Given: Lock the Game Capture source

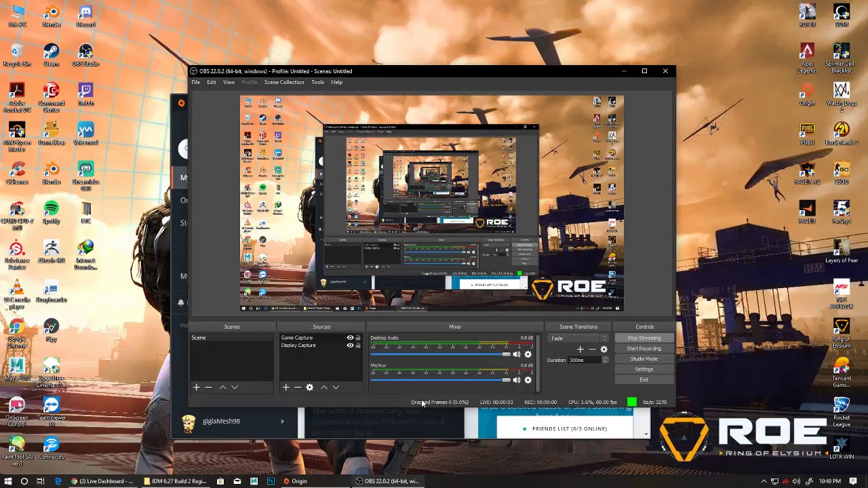Looking at the screenshot, I should pyautogui.click(x=358, y=338).
